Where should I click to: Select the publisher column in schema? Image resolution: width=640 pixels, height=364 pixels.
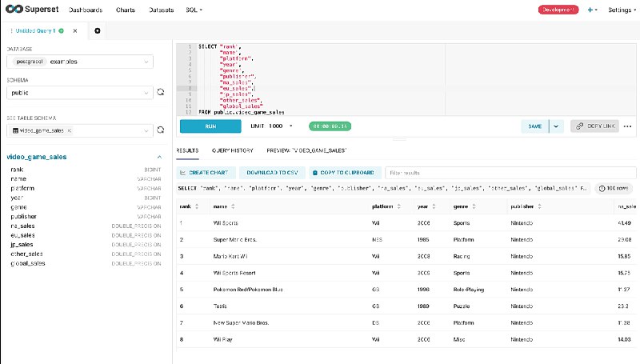click(x=24, y=216)
